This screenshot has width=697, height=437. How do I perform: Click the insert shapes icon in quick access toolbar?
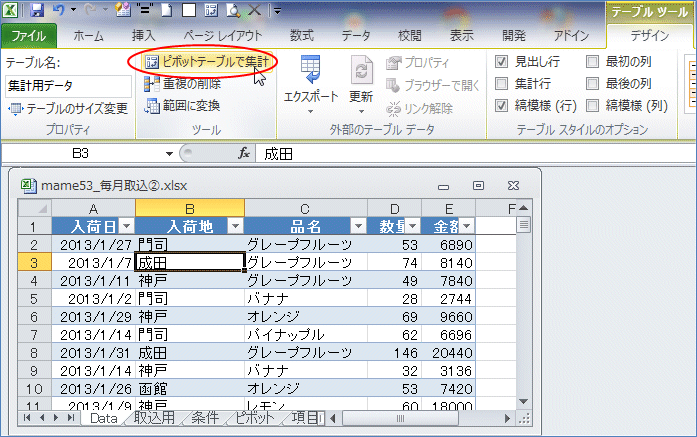[x=123, y=10]
